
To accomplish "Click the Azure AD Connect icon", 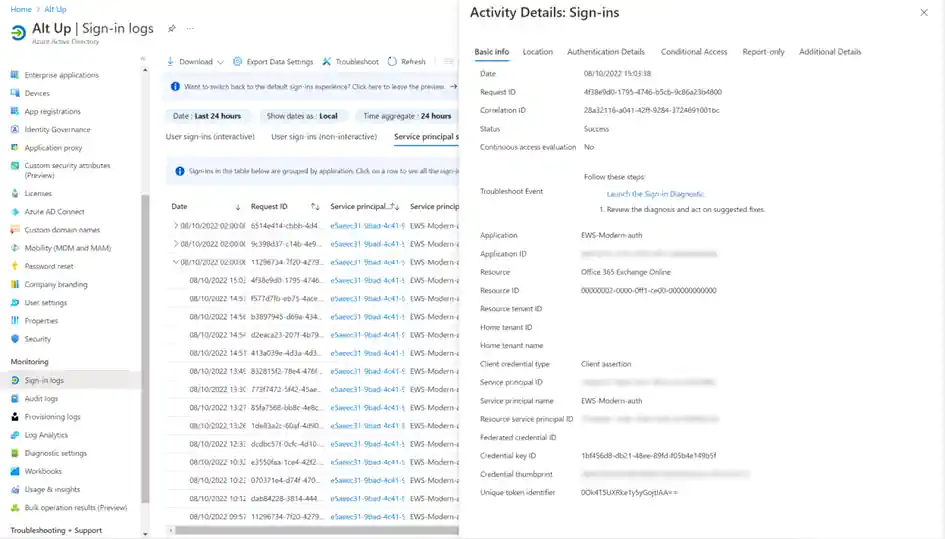I will pos(15,212).
